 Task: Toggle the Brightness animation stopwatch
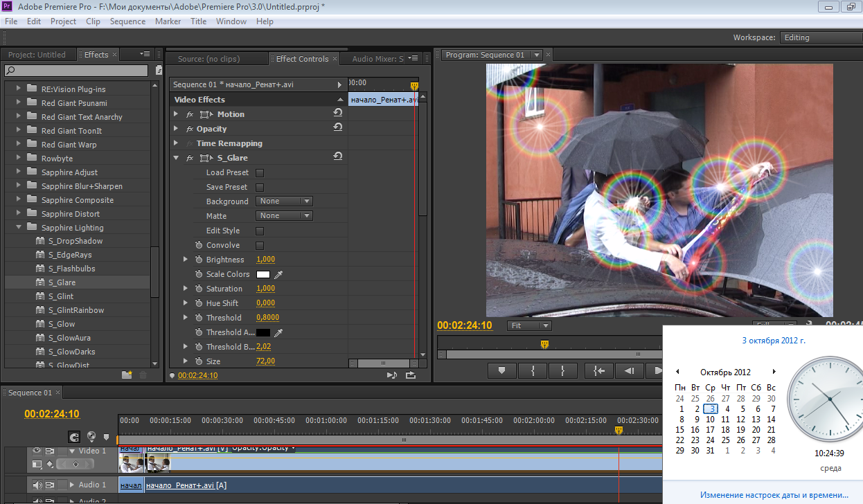[x=199, y=260]
